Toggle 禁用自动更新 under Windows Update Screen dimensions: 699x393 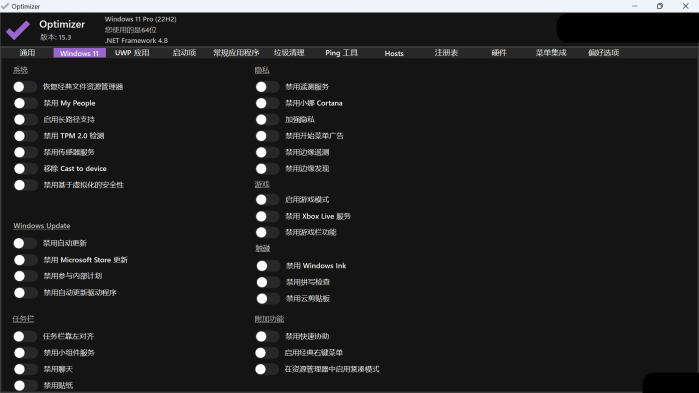[25, 243]
